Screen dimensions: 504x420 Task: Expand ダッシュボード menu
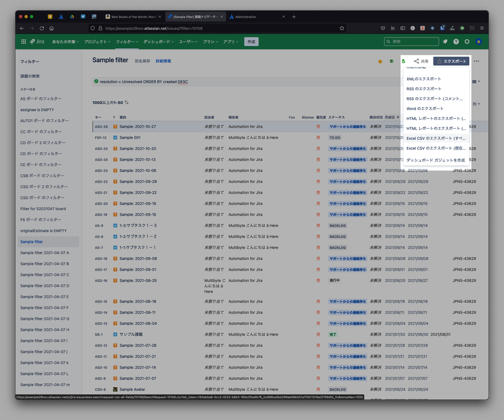pyautogui.click(x=158, y=42)
